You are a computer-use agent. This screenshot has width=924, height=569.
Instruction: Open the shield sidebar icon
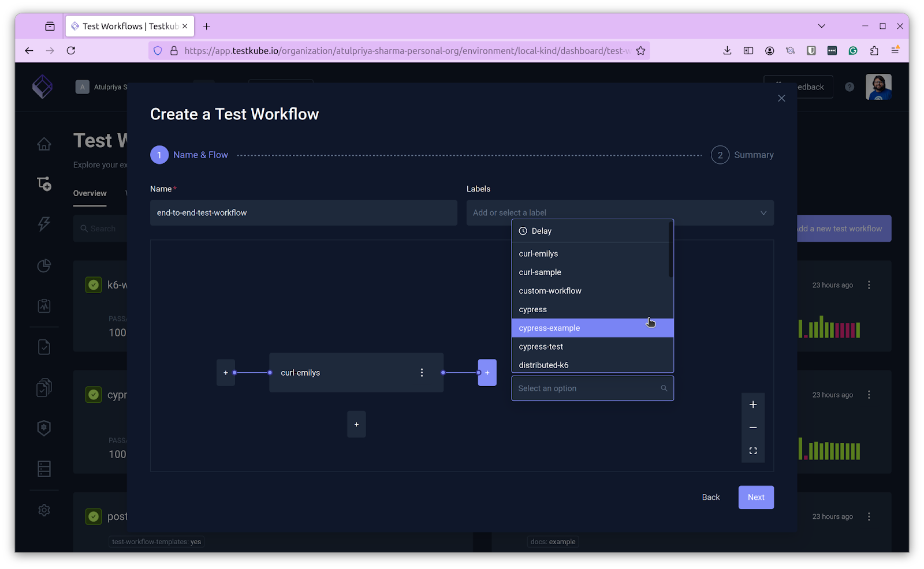(44, 428)
